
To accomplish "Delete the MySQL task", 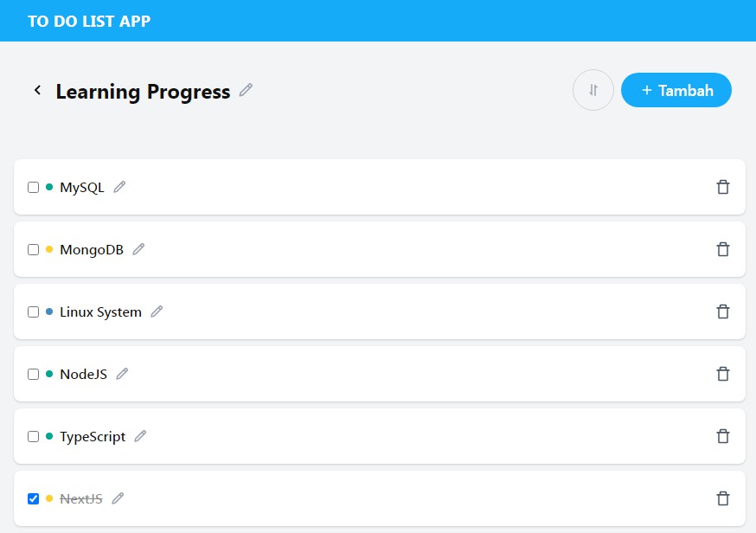I will coord(723,186).
